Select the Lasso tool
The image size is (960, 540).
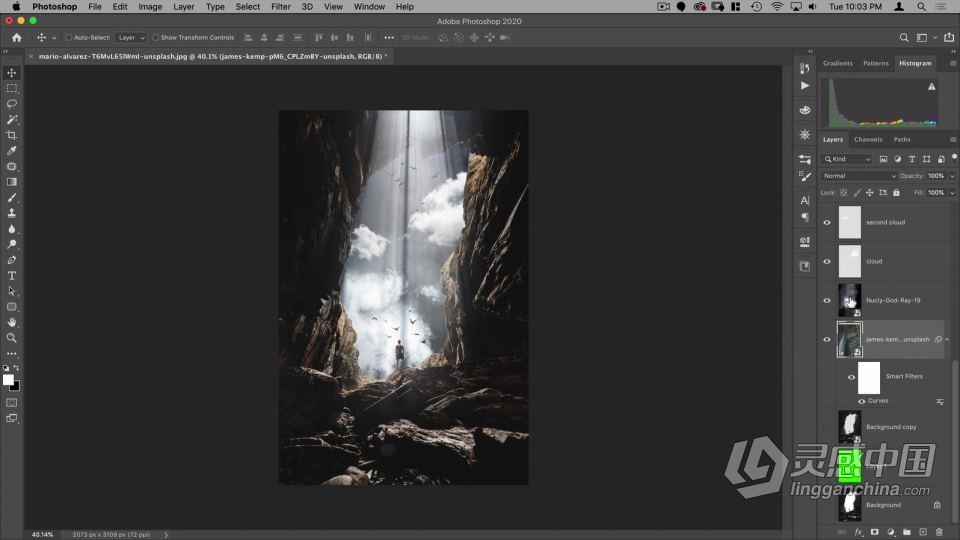coord(12,104)
